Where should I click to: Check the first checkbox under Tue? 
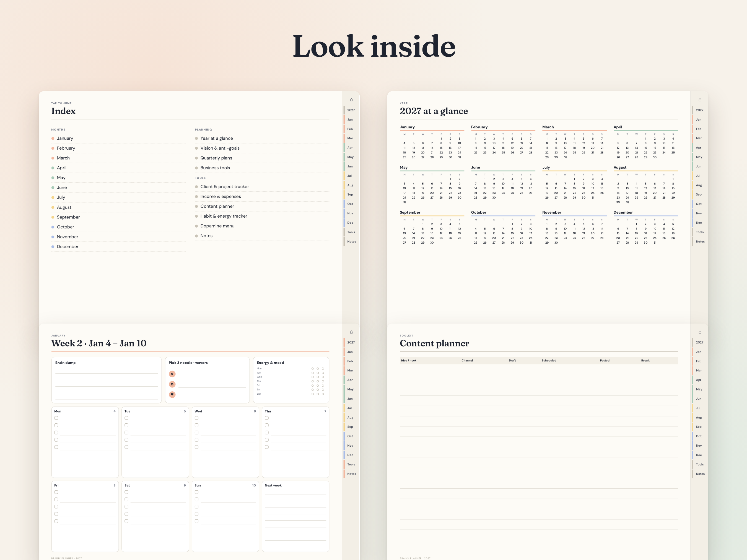pos(126,418)
